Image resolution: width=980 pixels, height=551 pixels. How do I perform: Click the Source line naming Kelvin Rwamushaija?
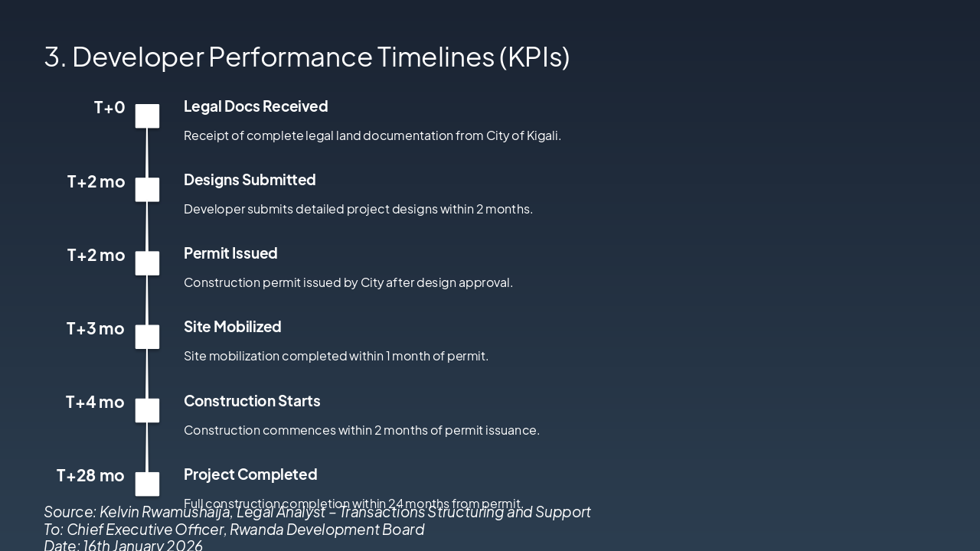click(317, 512)
